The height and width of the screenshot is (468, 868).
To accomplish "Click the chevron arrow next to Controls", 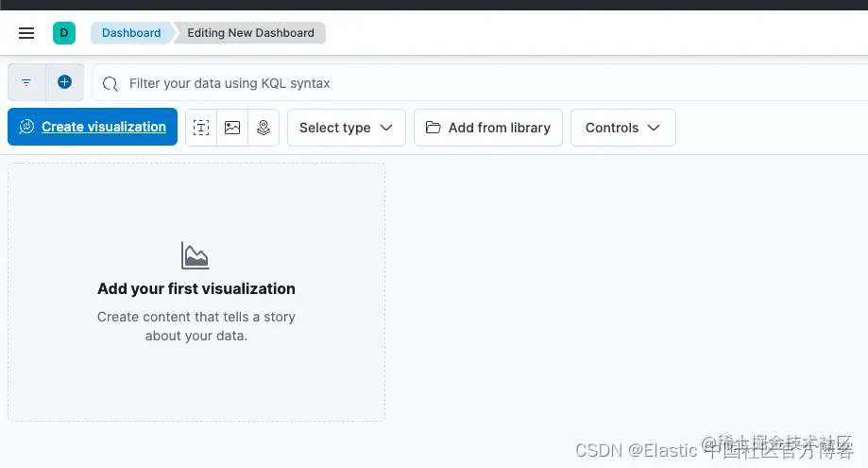I will tap(654, 128).
